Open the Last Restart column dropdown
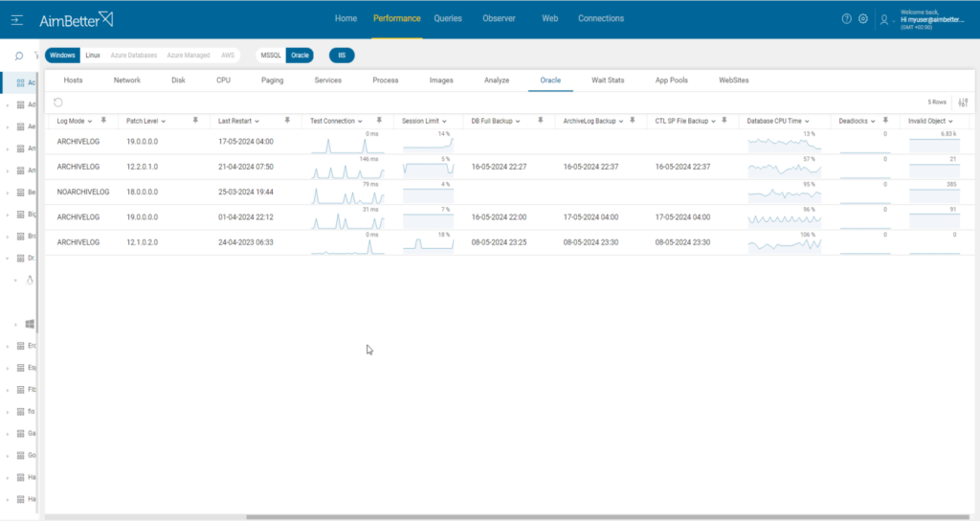The image size is (980, 521). pos(256,122)
